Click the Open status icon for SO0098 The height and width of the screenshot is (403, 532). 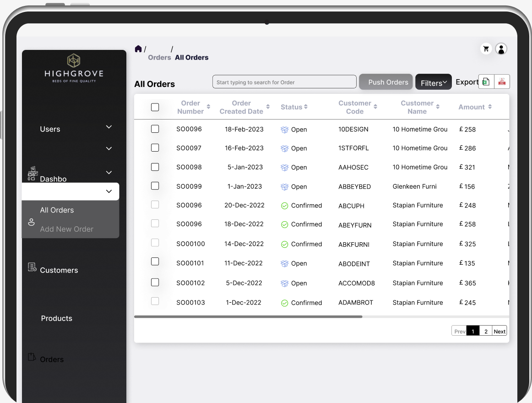[285, 167]
